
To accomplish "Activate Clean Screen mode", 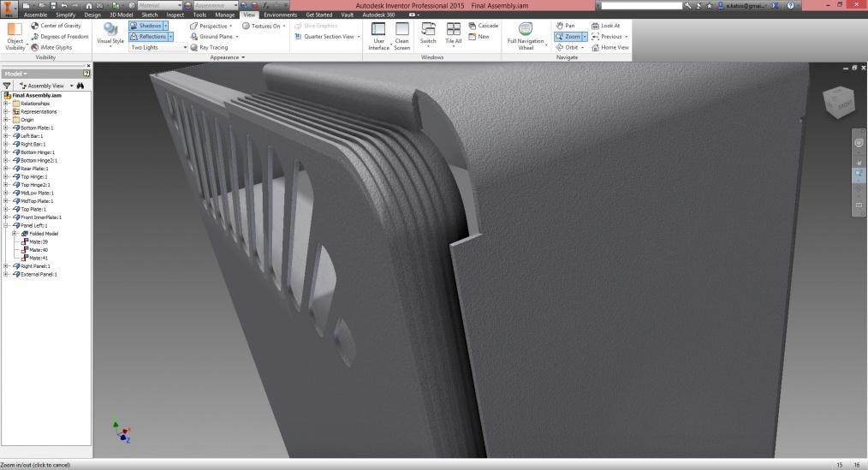I will click(x=402, y=37).
